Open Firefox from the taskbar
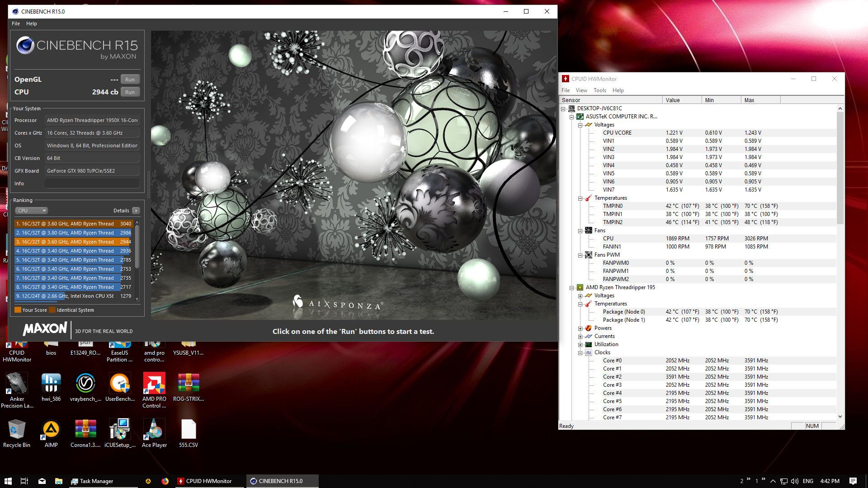The height and width of the screenshot is (488, 868). [x=165, y=481]
